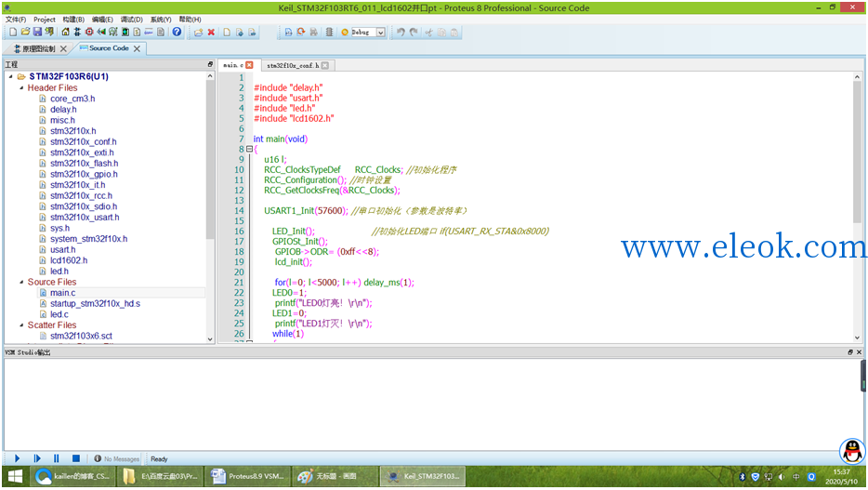
Task: Click the Step simulation button
Action: tap(37, 458)
